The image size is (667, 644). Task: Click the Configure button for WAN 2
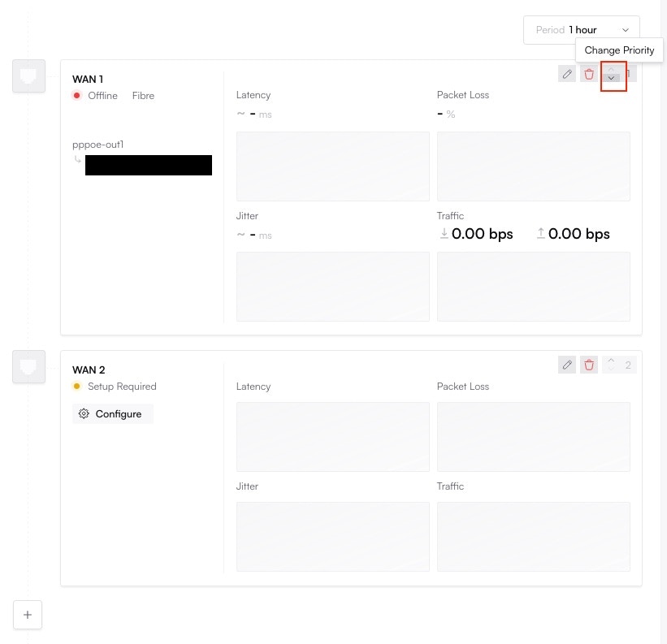113,413
